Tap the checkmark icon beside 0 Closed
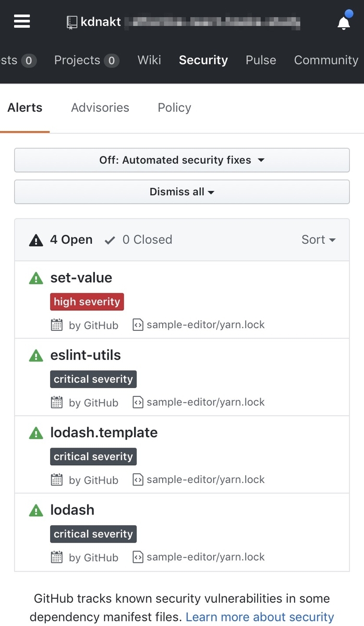 click(x=110, y=240)
